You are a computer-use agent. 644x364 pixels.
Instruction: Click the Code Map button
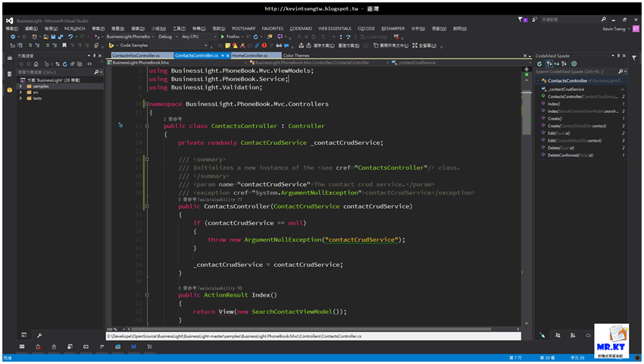[374, 37]
